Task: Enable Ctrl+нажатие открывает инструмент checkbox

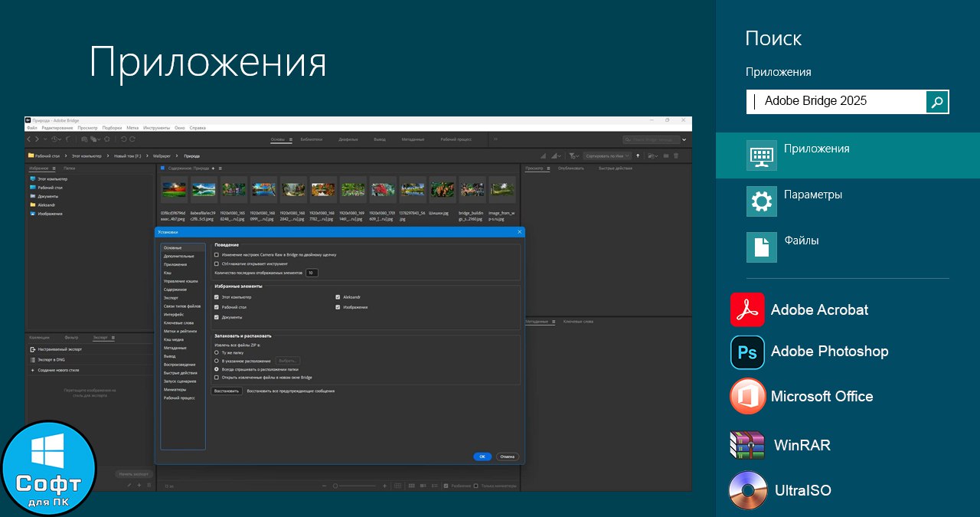Action: (217, 263)
